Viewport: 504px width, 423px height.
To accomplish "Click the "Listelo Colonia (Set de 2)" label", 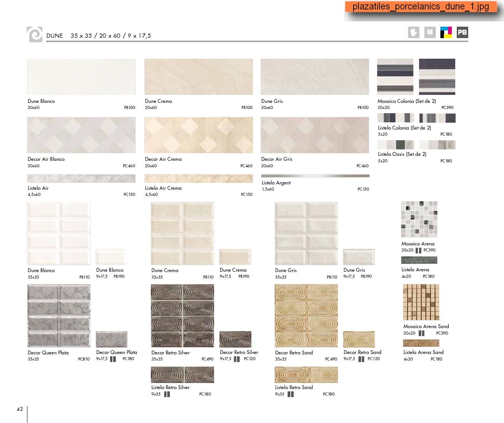I will coord(404,128).
